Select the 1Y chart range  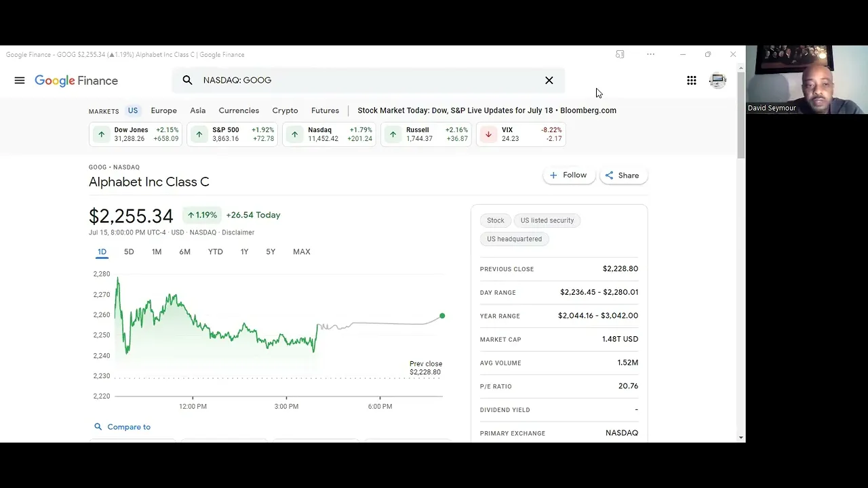pyautogui.click(x=244, y=251)
